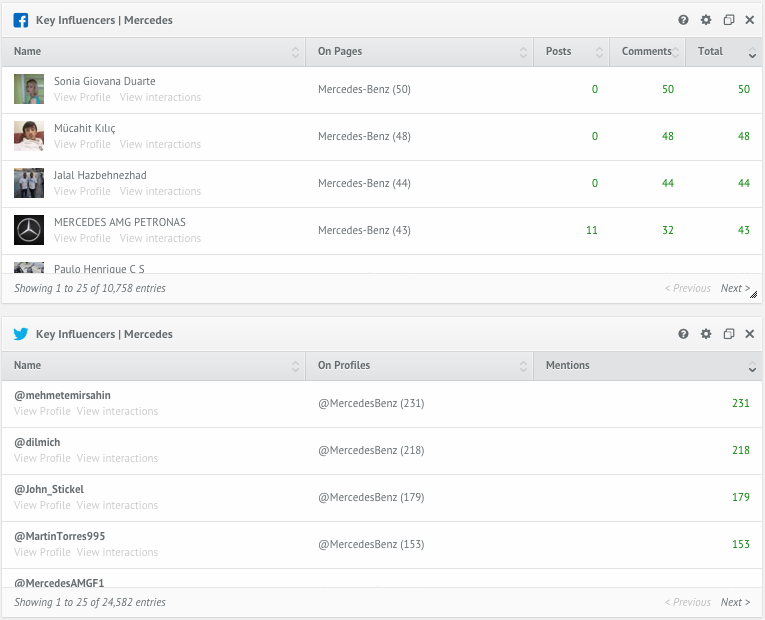Open help for Facebook Key Influencers widget
Viewport: 765px width, 620px height.
coord(683,20)
